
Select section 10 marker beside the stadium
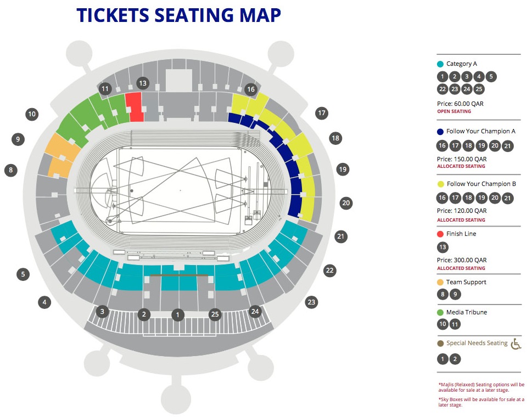click(32, 114)
